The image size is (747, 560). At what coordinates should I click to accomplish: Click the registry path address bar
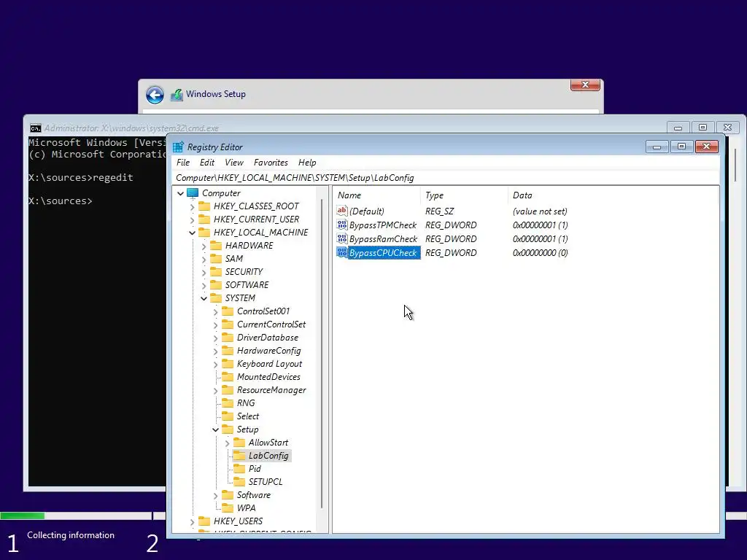coord(446,178)
